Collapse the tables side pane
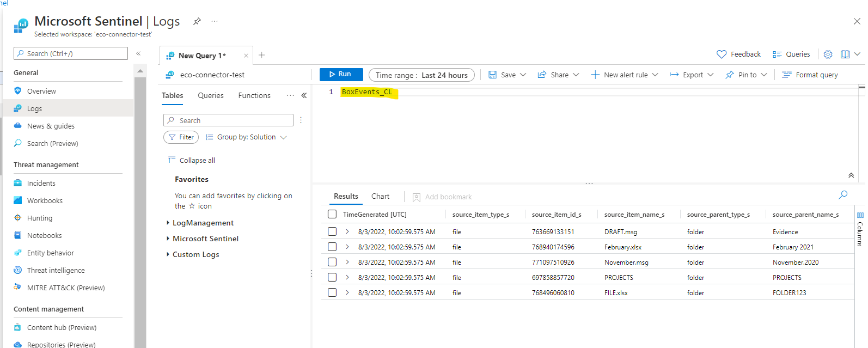868x348 pixels. click(x=304, y=95)
